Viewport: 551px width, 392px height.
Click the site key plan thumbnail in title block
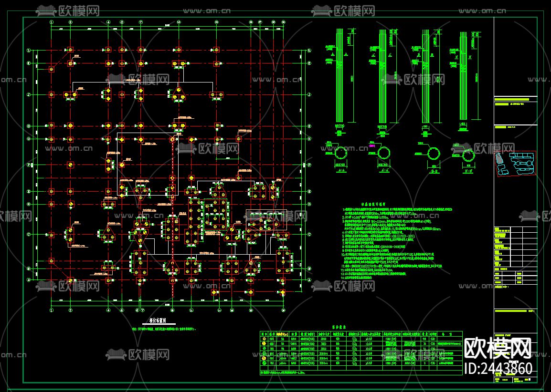[516, 163]
